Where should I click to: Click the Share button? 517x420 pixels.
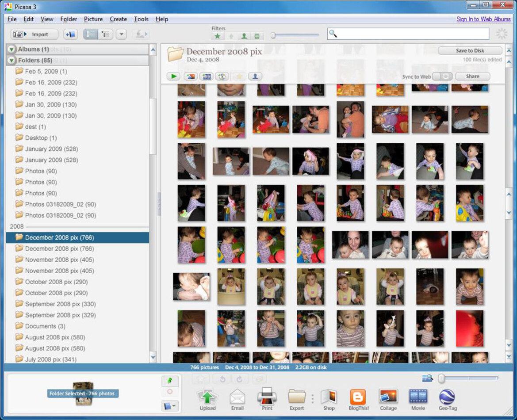pyautogui.click(x=472, y=76)
